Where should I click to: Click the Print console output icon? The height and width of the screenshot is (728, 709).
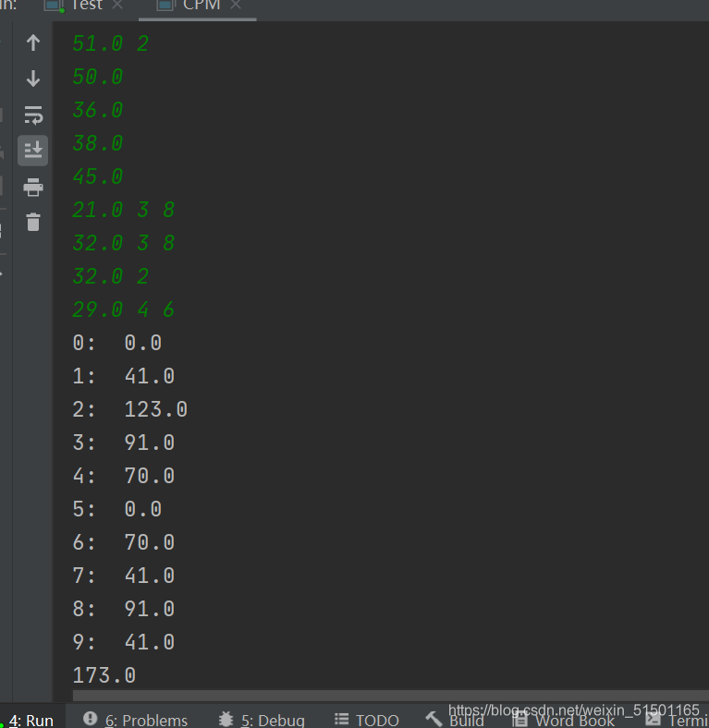(x=33, y=188)
